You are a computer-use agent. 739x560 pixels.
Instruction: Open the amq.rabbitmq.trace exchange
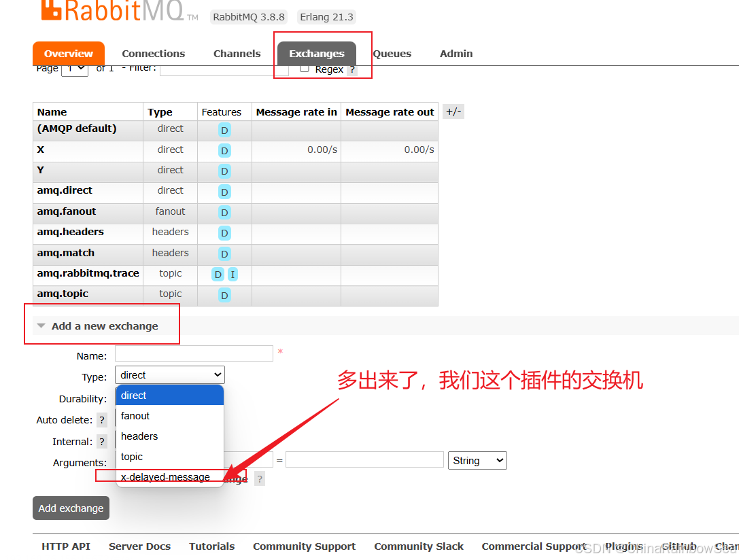click(x=88, y=273)
